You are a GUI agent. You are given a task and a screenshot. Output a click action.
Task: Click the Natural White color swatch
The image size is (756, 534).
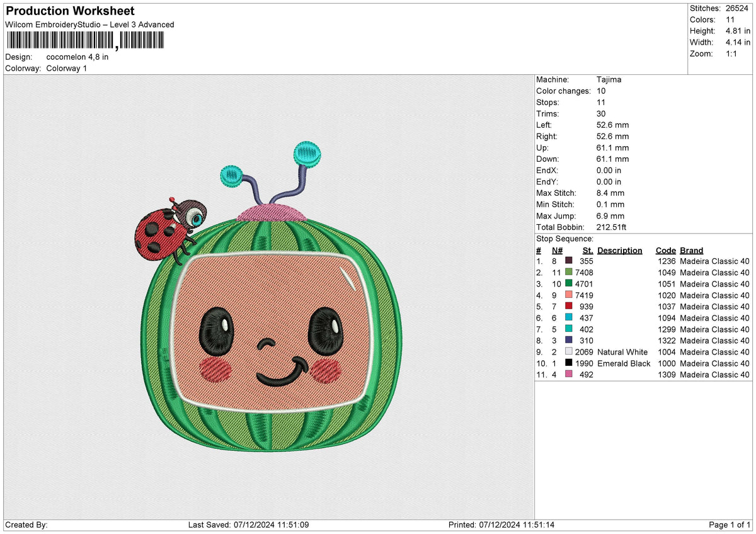pos(569,351)
